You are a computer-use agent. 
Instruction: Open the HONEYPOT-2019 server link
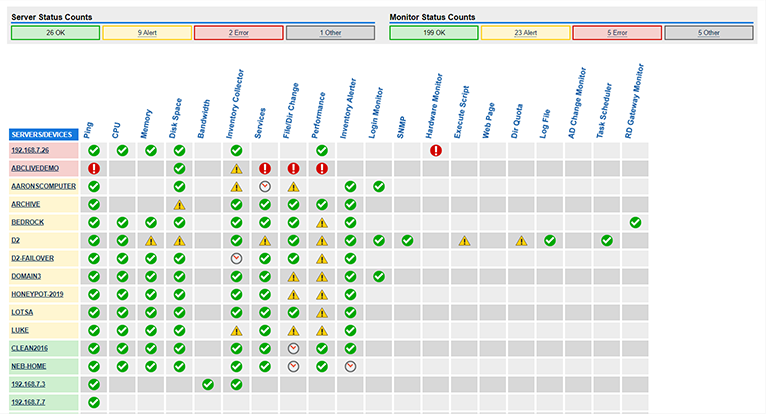coord(35,294)
